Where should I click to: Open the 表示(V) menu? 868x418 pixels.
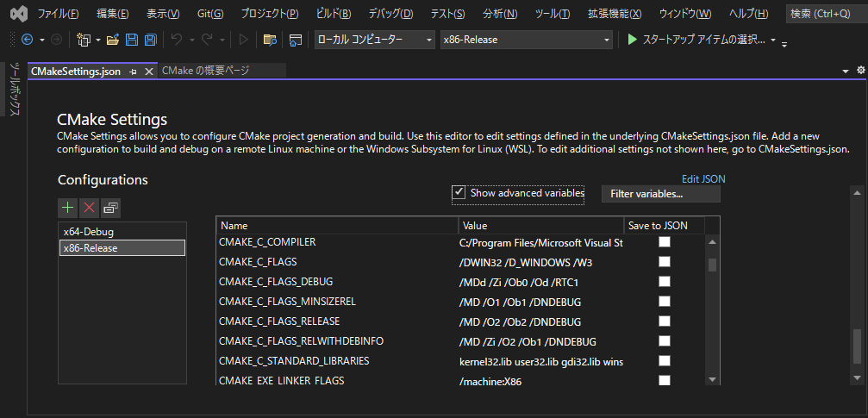pyautogui.click(x=163, y=14)
